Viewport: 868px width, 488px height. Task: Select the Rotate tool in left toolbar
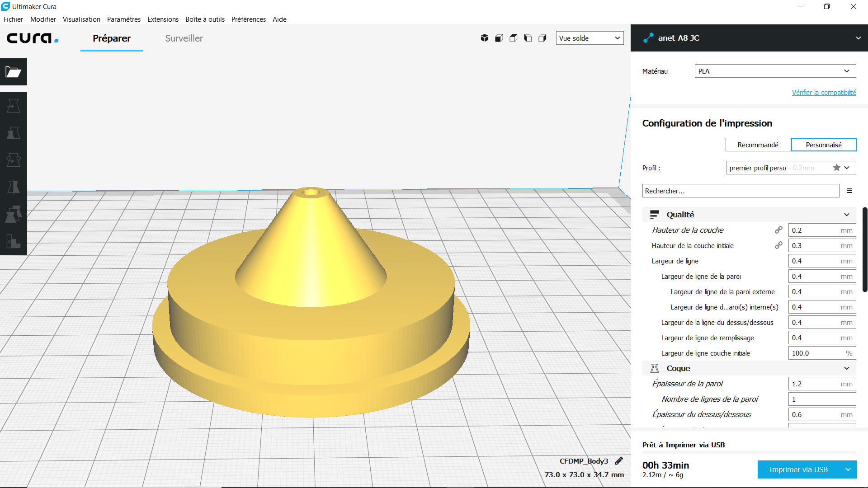(14, 160)
